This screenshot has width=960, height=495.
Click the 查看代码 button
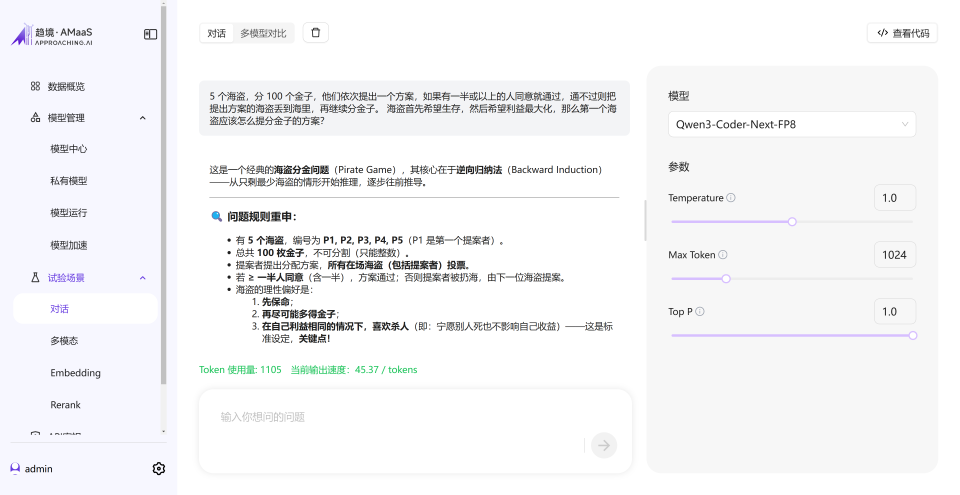pyautogui.click(x=902, y=33)
